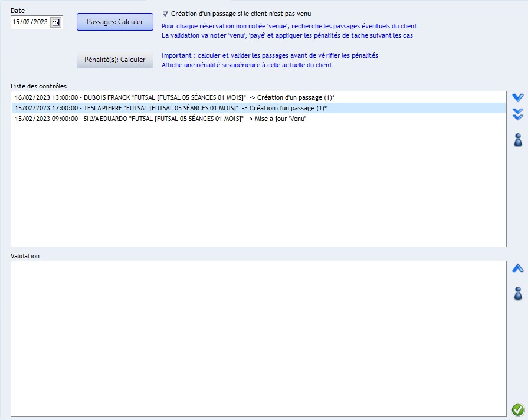Move selected control down to Validation

tap(517, 97)
